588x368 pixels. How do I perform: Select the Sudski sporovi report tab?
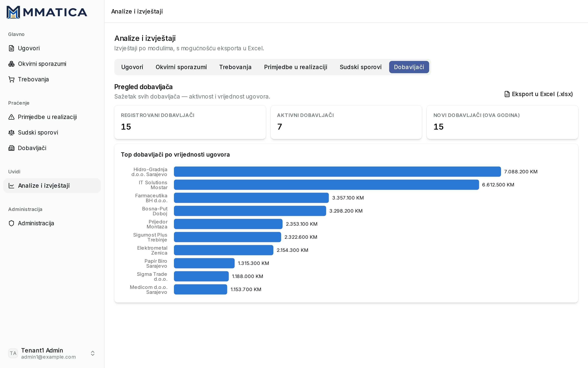[361, 67]
